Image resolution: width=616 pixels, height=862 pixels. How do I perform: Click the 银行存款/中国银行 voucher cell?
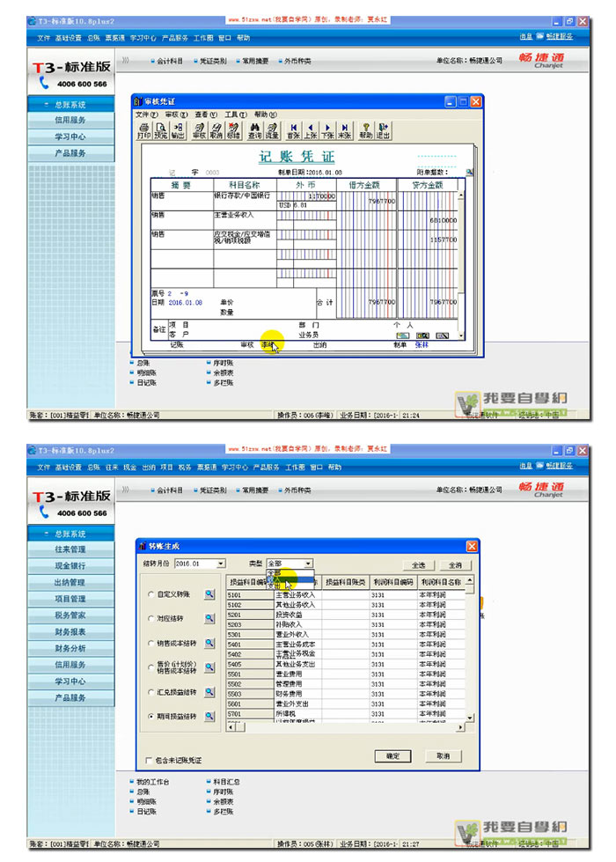point(244,201)
